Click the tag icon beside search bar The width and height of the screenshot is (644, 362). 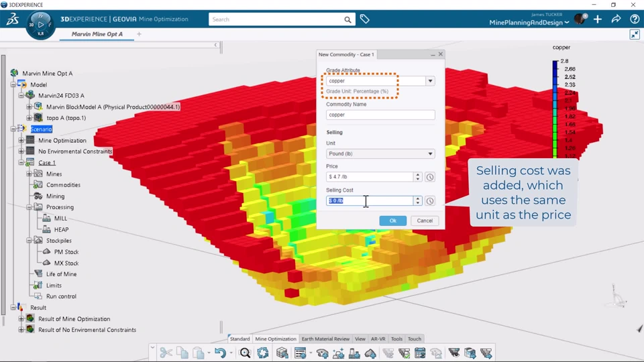coord(365,19)
